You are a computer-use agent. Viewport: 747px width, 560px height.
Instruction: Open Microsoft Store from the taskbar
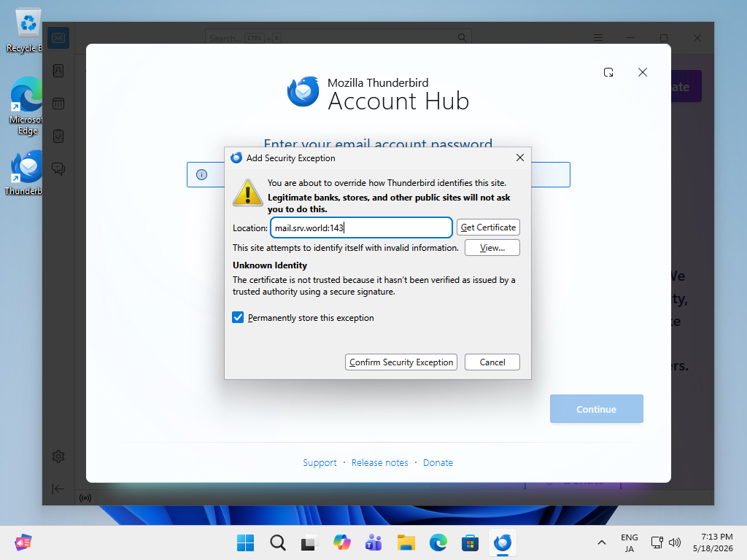(x=471, y=542)
